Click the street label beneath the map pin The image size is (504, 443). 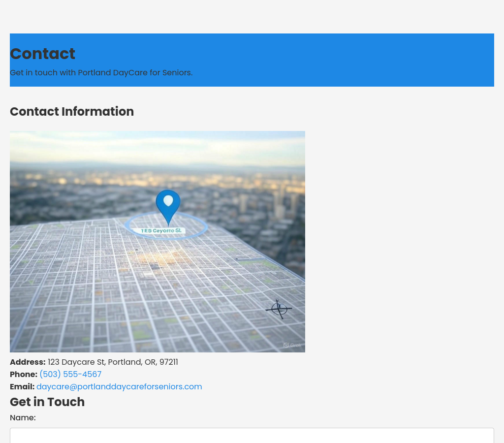point(161,230)
